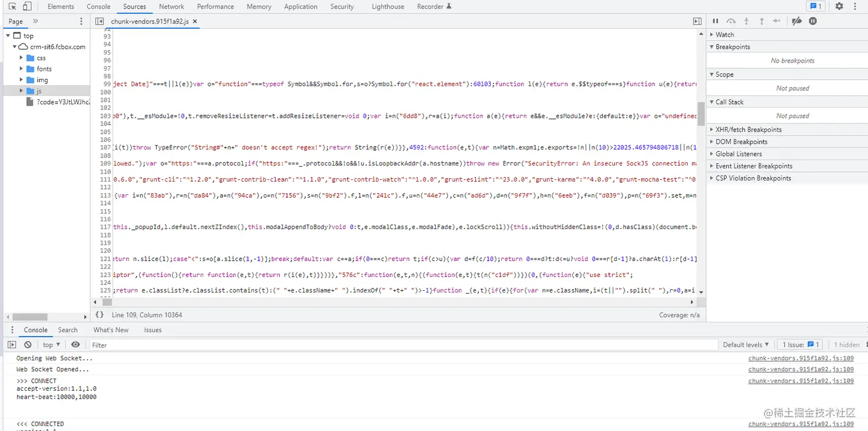This screenshot has height=431, width=868.
Task: Open the Memory tab
Action: pos(259,6)
